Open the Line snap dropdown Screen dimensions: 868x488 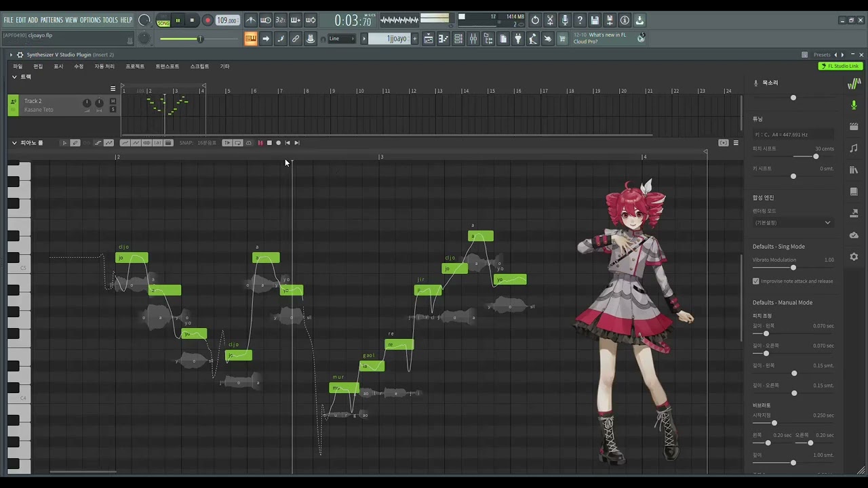click(x=341, y=39)
